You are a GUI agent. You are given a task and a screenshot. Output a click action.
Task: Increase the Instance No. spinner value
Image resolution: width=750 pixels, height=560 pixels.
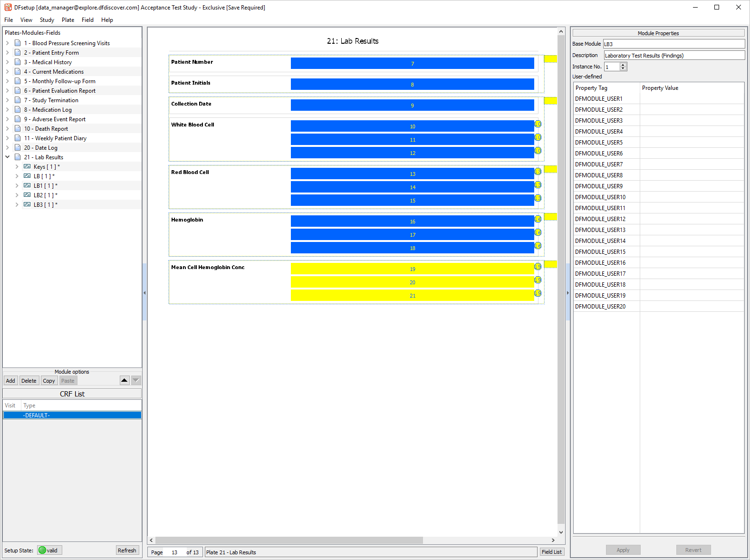point(623,65)
